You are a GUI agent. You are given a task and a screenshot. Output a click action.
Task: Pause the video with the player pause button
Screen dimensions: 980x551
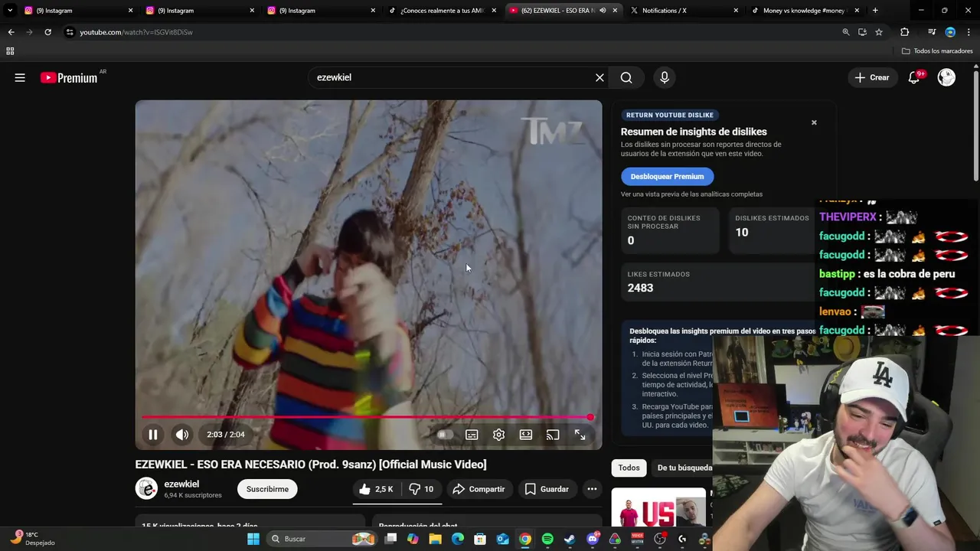(x=153, y=435)
